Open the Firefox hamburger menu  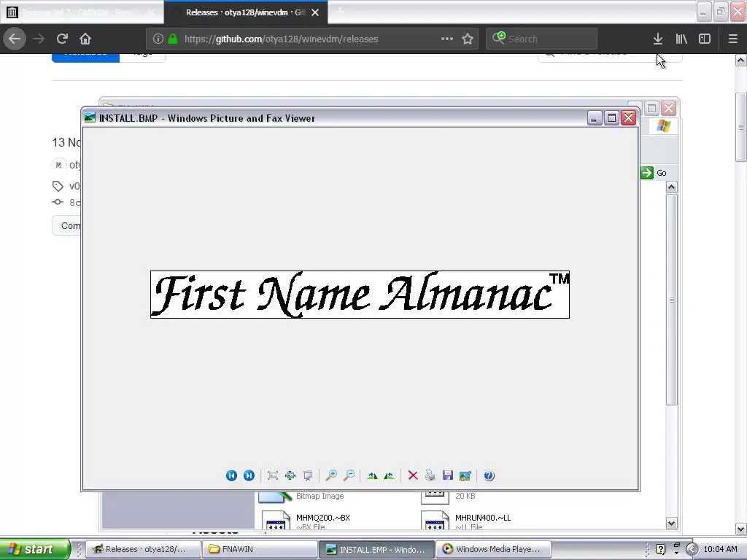[732, 39]
